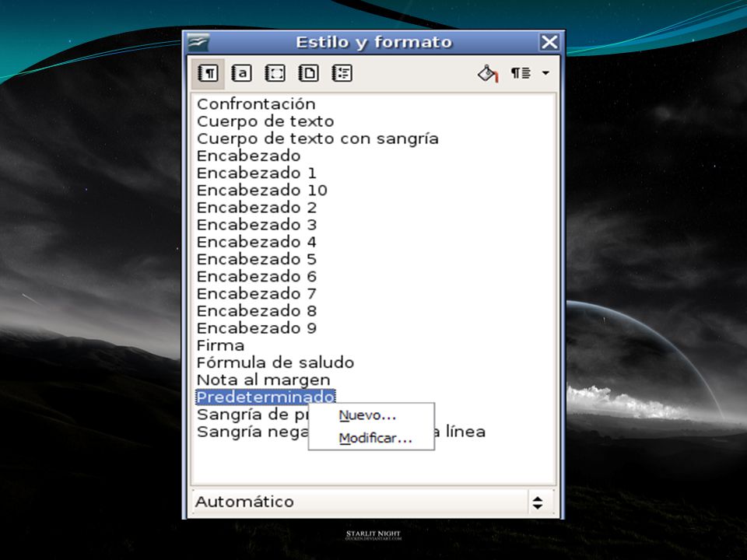Select the Firma style

point(220,345)
